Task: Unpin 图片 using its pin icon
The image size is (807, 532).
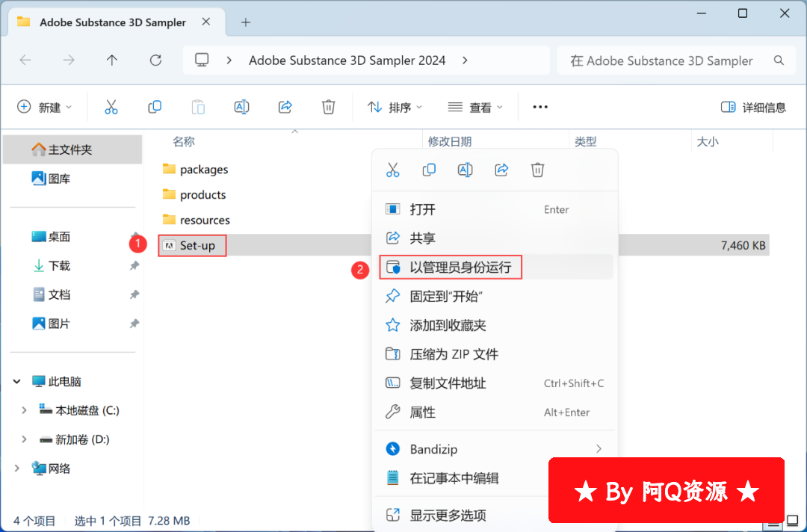Action: pyautogui.click(x=134, y=324)
